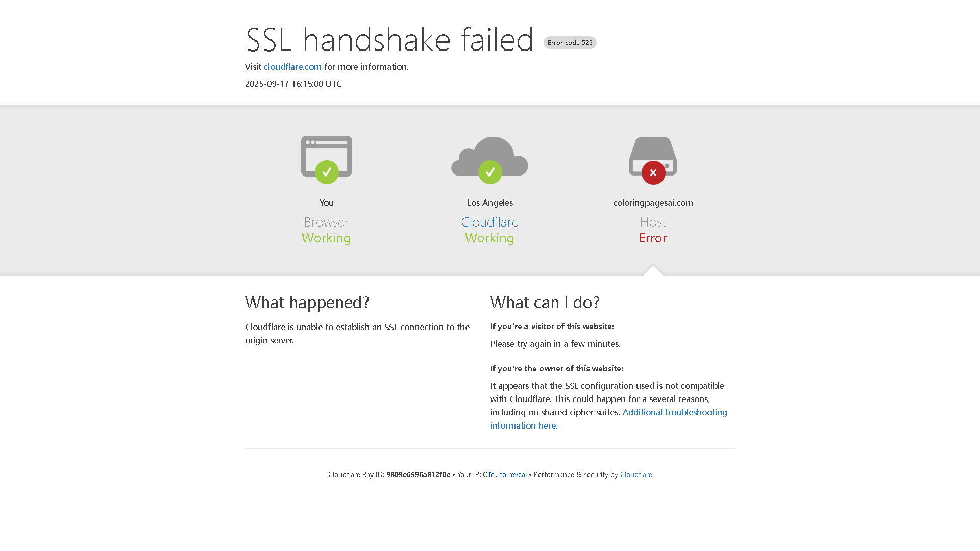Click the Error code 525 badge
980x551 pixels.
(570, 43)
